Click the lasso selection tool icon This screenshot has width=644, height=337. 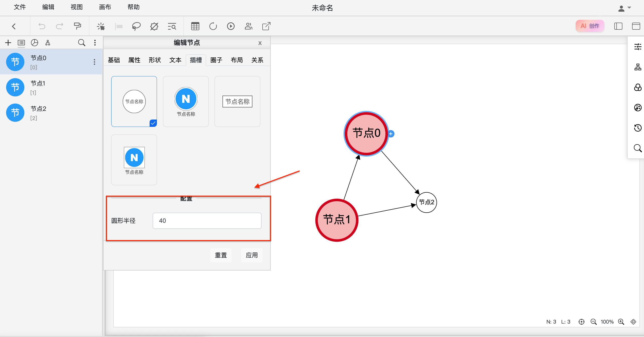[136, 26]
